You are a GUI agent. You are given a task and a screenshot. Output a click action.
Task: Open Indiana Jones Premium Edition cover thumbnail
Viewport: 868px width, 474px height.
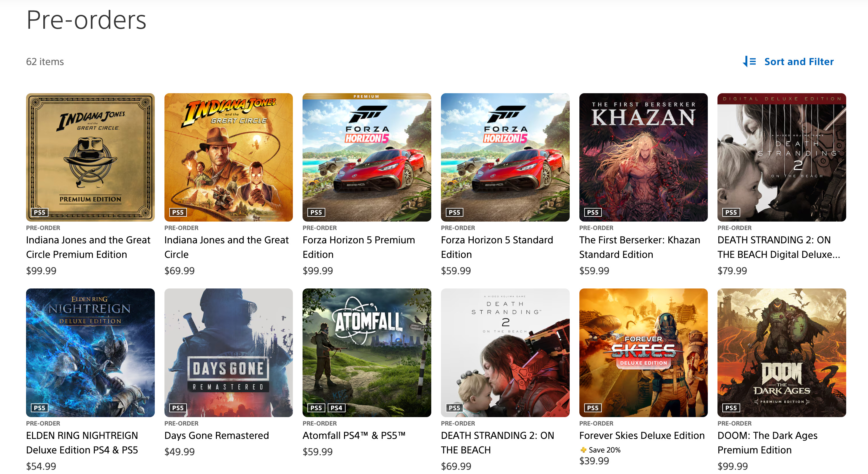[90, 157]
